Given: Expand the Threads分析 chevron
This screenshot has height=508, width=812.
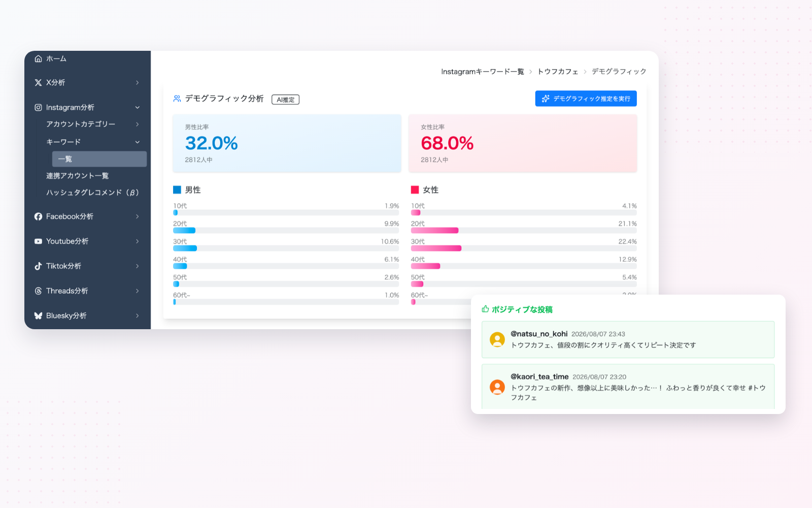Looking at the screenshot, I should [137, 291].
